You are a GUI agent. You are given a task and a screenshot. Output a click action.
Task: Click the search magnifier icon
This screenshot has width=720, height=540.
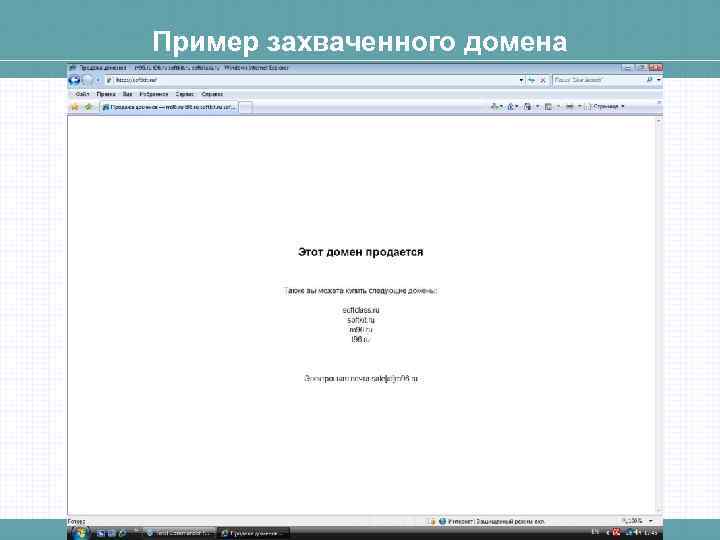click(649, 80)
